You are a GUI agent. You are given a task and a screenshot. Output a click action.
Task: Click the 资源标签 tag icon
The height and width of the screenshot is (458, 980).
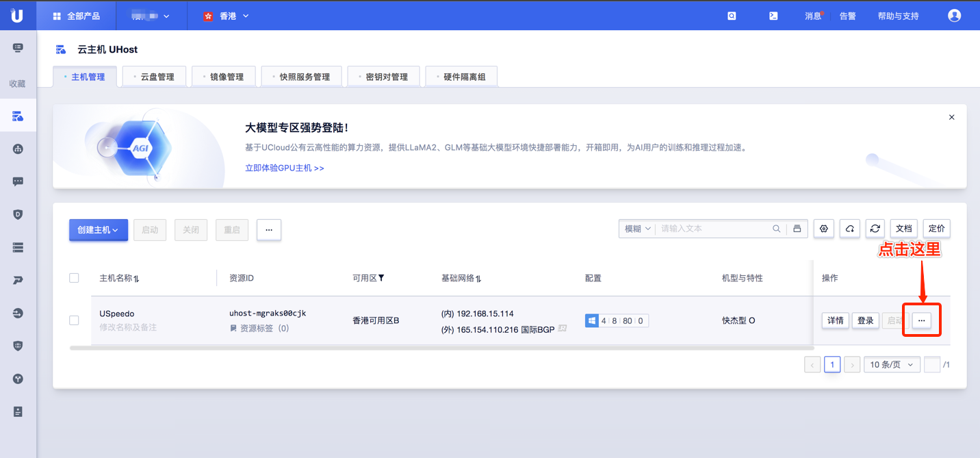point(233,329)
